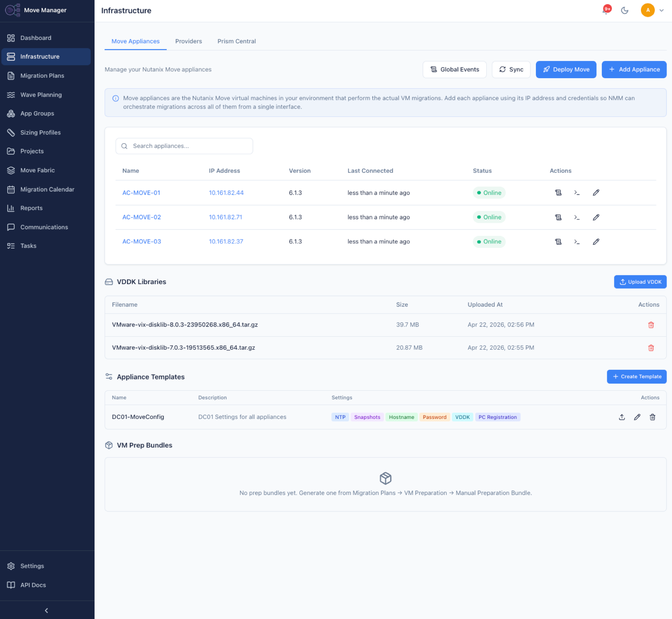Open Sizing Profiles

[x=46, y=132]
